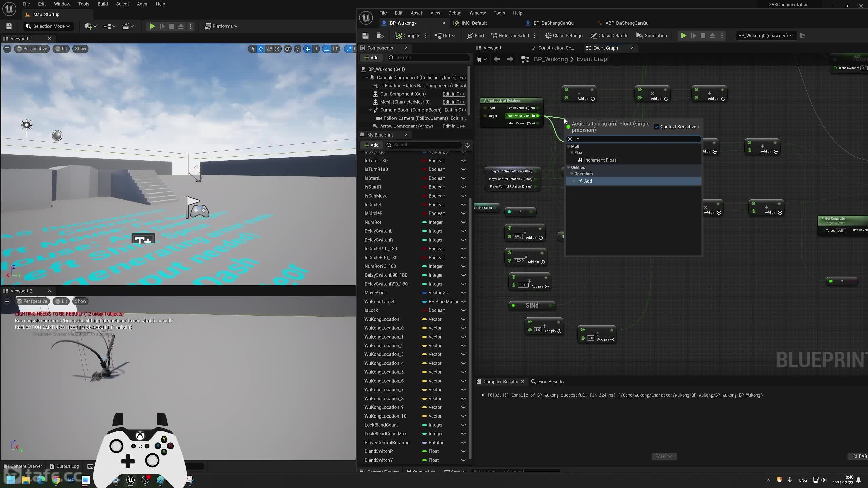Open Find Results tab
Image resolution: width=868 pixels, height=488 pixels.
click(547, 382)
